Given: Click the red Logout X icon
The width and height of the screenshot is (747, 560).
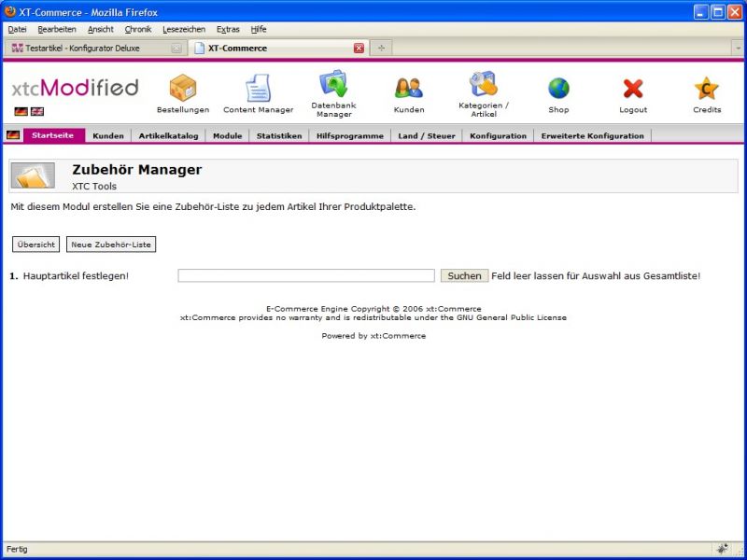Looking at the screenshot, I should [633, 89].
